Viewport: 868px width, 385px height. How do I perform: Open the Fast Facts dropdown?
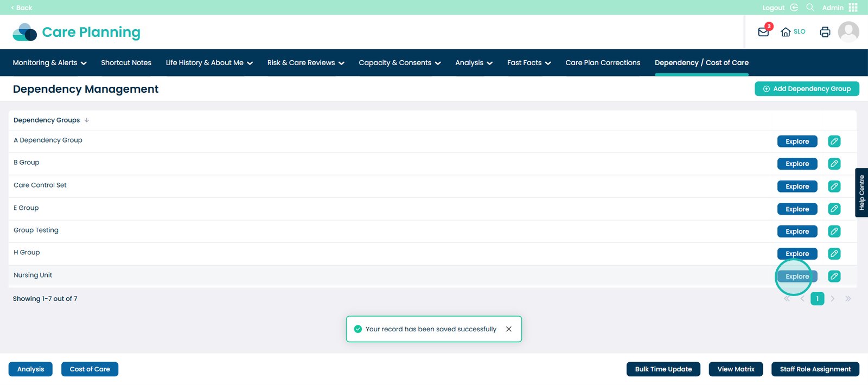528,63
